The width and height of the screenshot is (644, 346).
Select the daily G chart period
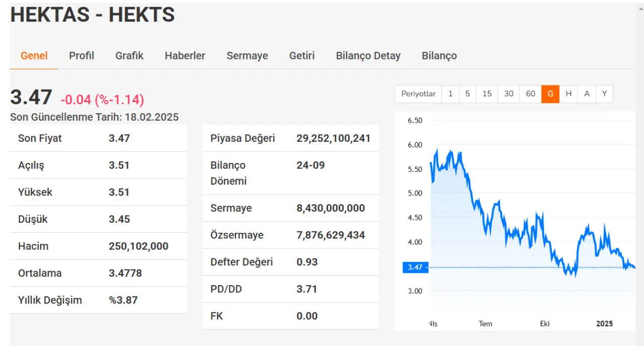pos(550,94)
